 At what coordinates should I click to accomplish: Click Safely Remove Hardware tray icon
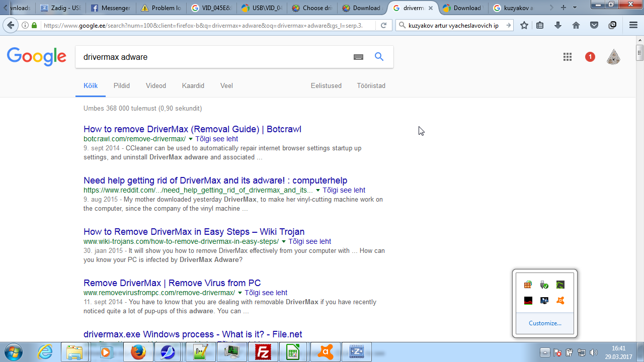point(544,285)
